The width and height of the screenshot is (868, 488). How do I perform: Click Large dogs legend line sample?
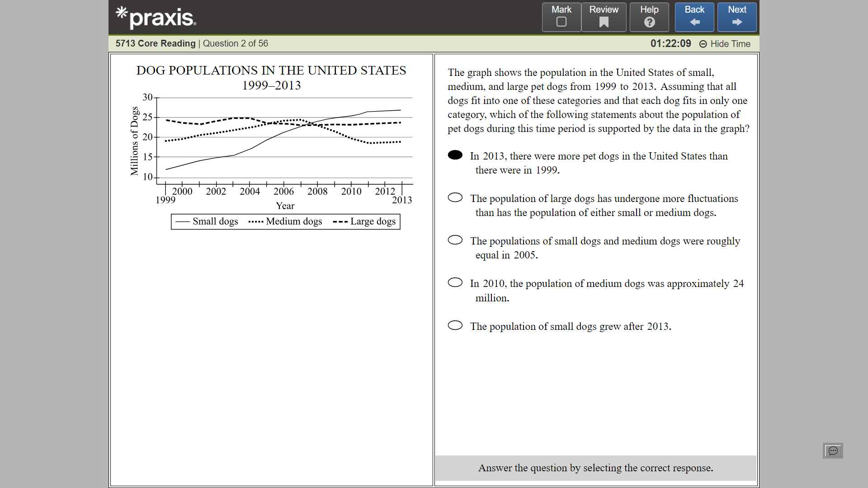(x=340, y=222)
